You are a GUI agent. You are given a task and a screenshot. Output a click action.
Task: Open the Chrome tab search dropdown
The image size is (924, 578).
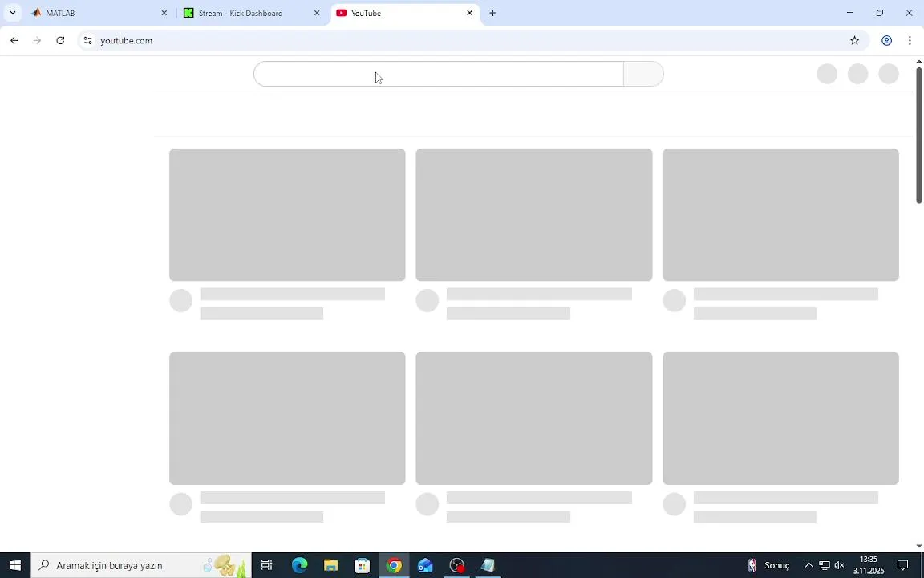point(12,13)
